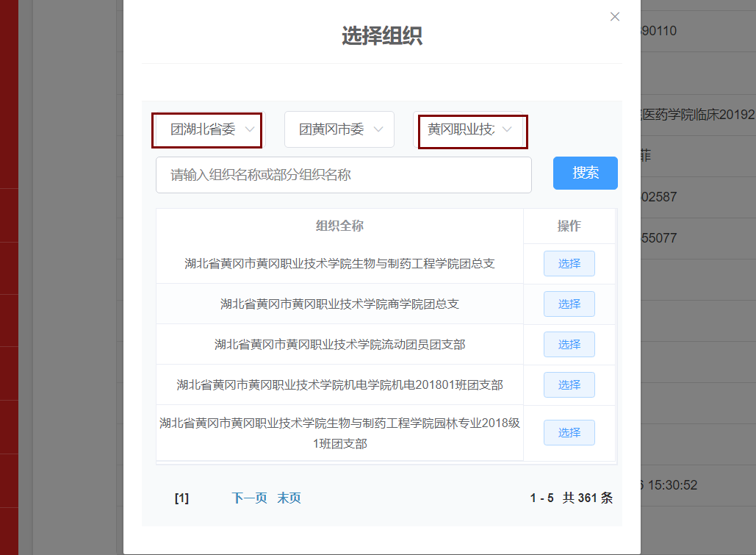Select 机电201801班团支部 organization

point(569,384)
